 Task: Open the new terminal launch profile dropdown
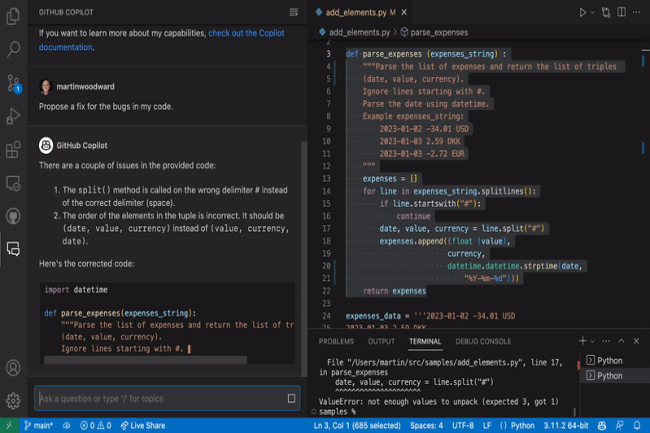coord(592,341)
